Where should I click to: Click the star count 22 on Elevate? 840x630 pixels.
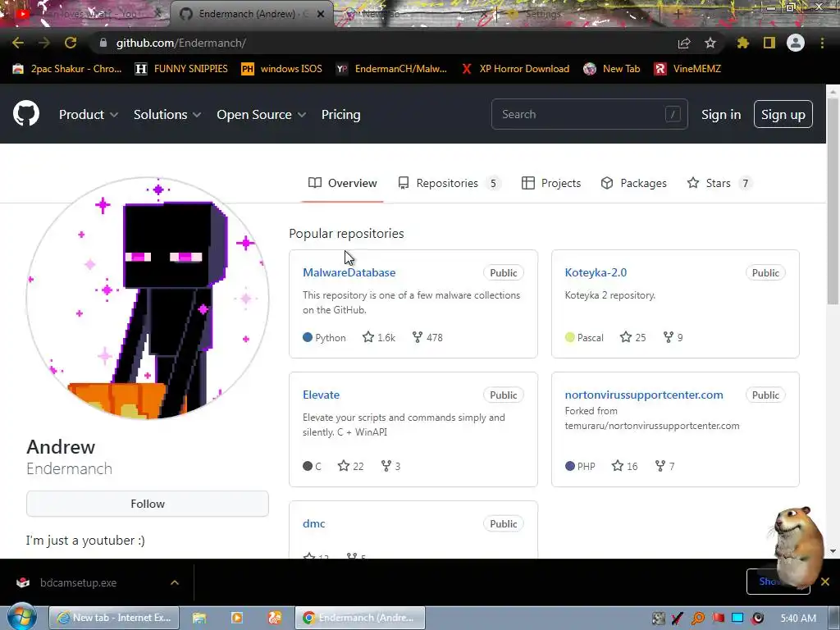click(358, 466)
